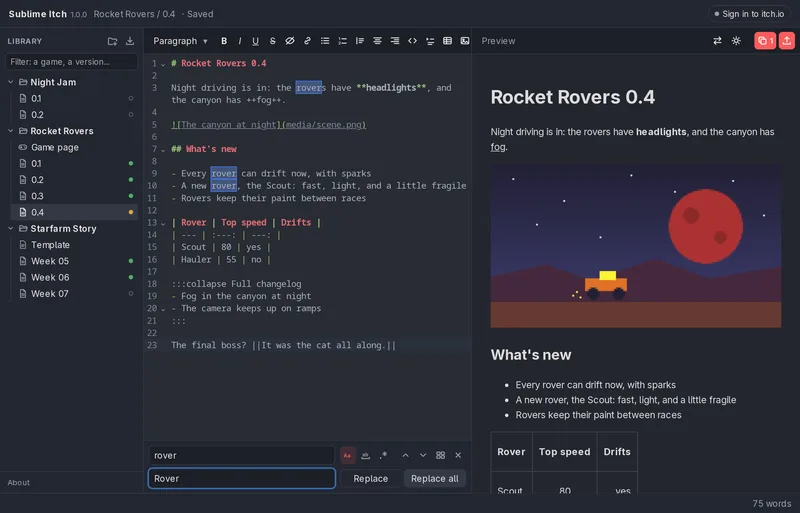The width and height of the screenshot is (800, 513).
Task: Apply underline formatting
Action: (255, 41)
